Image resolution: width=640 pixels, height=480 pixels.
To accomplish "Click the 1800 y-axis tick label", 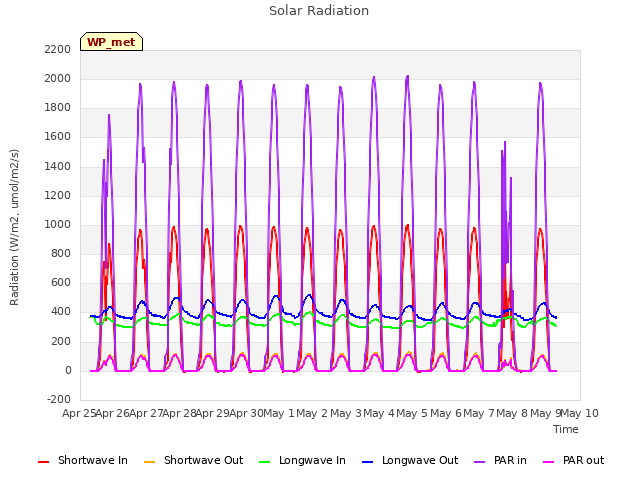I will (x=58, y=108).
